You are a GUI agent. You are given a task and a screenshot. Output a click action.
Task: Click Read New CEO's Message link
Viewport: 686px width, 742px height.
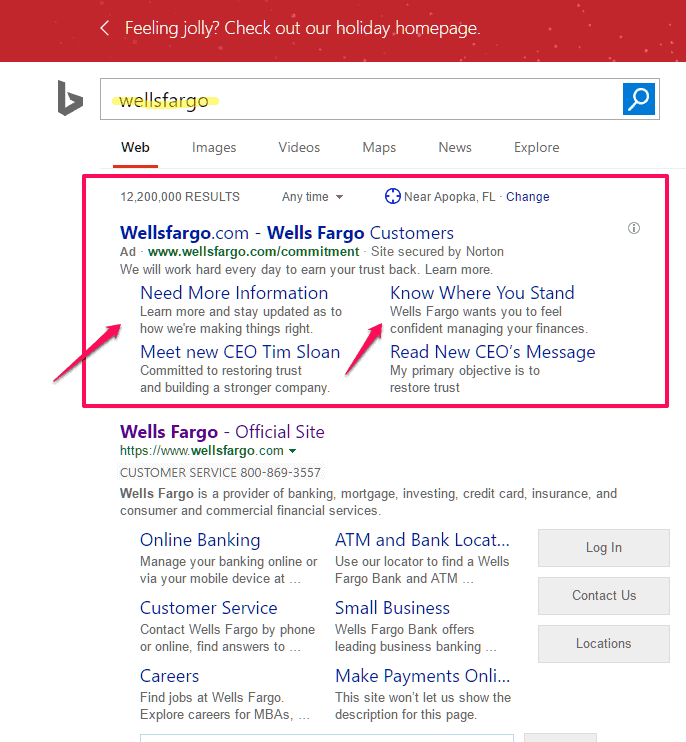pos(493,352)
